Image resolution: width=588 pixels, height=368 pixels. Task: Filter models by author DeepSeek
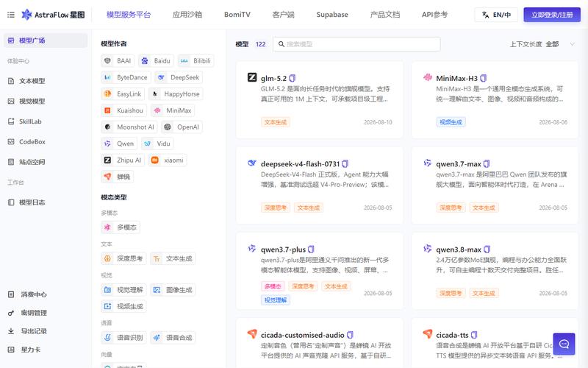[179, 77]
